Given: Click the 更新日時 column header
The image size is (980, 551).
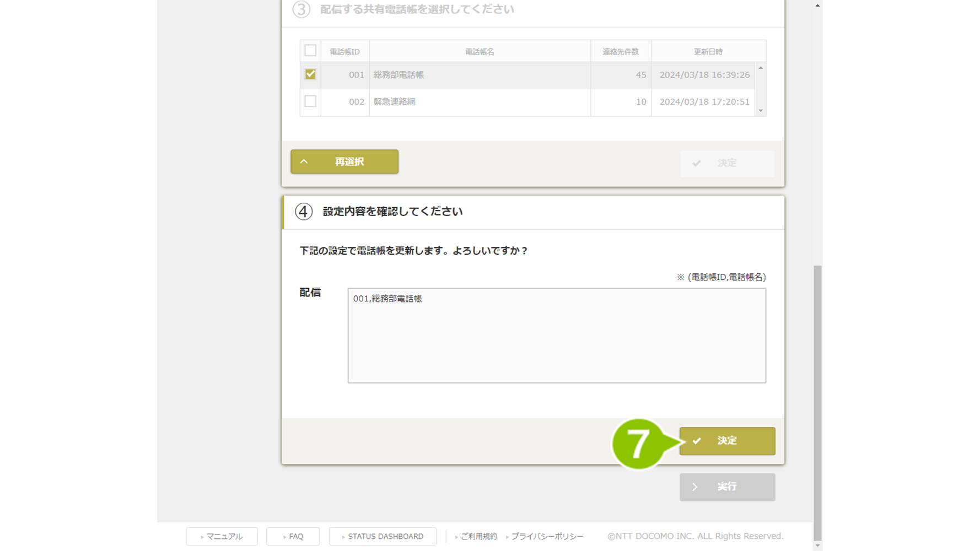Looking at the screenshot, I should click(708, 52).
